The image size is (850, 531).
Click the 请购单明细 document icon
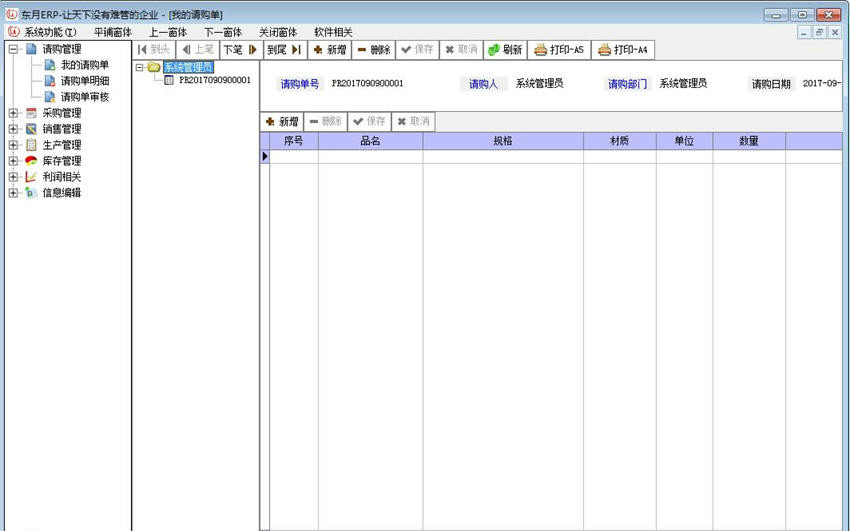click(x=50, y=81)
